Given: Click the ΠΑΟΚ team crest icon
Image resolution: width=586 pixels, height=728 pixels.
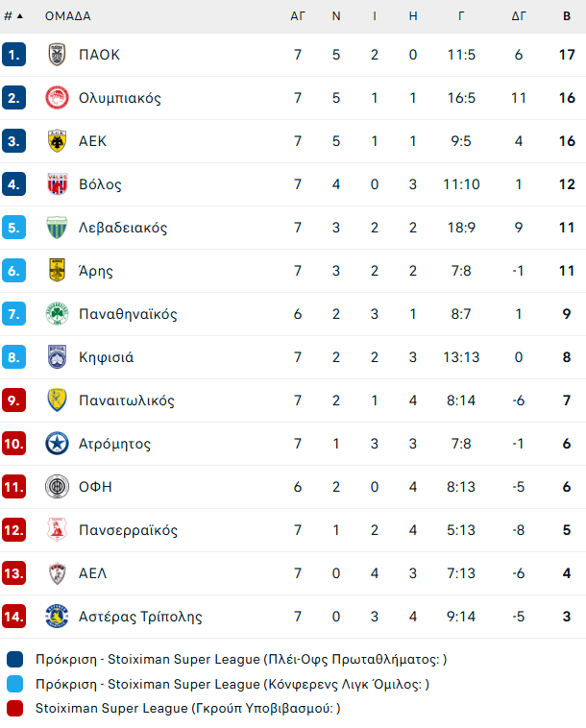Looking at the screenshot, I should [57, 55].
